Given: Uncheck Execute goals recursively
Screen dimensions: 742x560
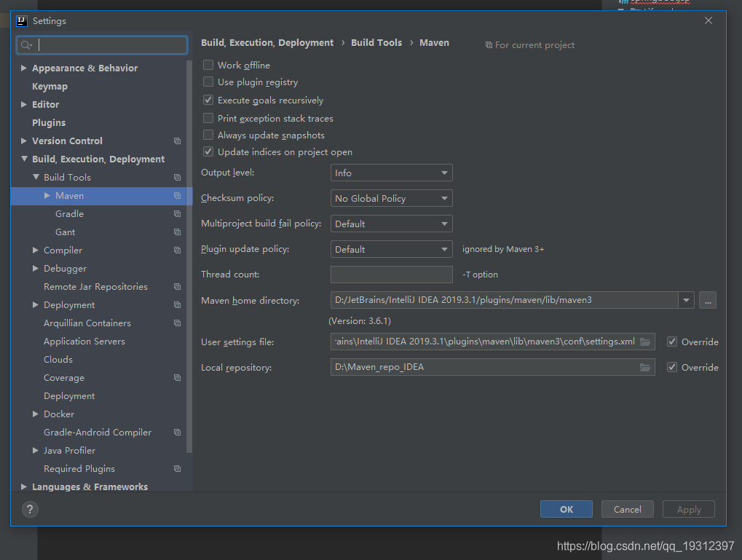Looking at the screenshot, I should coord(208,100).
